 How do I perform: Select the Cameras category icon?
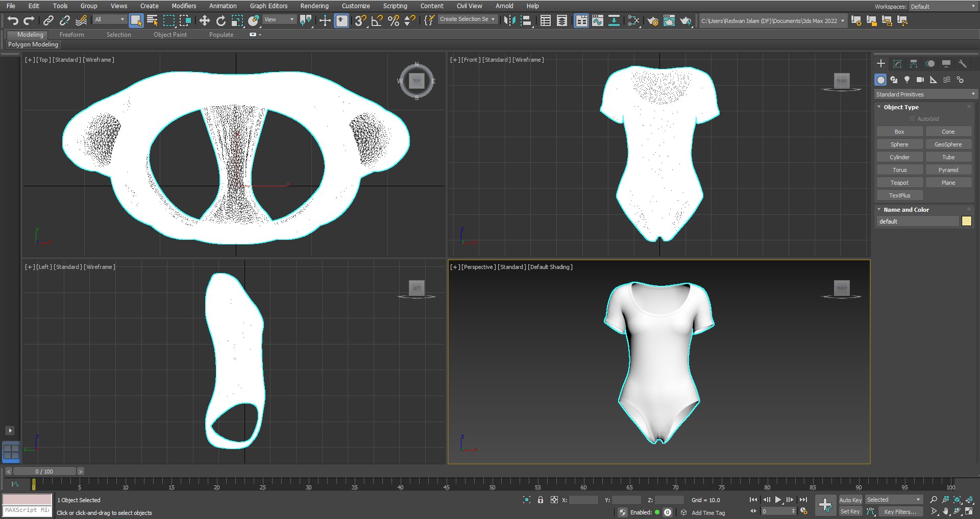920,80
